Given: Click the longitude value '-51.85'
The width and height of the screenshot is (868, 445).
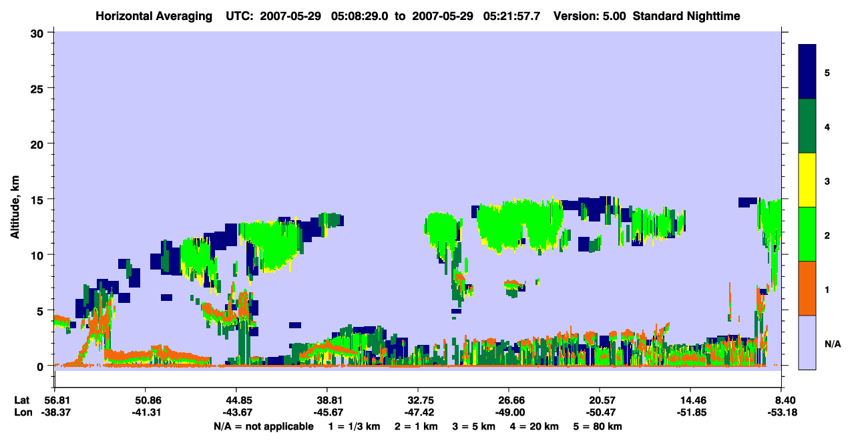Looking at the screenshot, I should 690,413.
